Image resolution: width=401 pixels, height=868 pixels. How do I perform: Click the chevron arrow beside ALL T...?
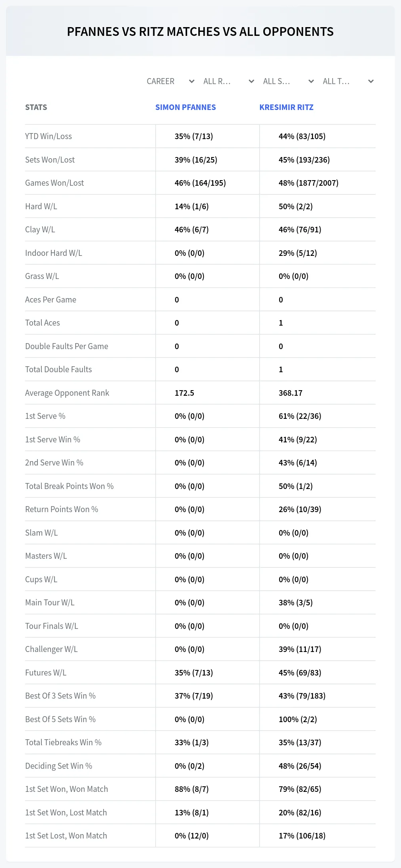tap(371, 81)
